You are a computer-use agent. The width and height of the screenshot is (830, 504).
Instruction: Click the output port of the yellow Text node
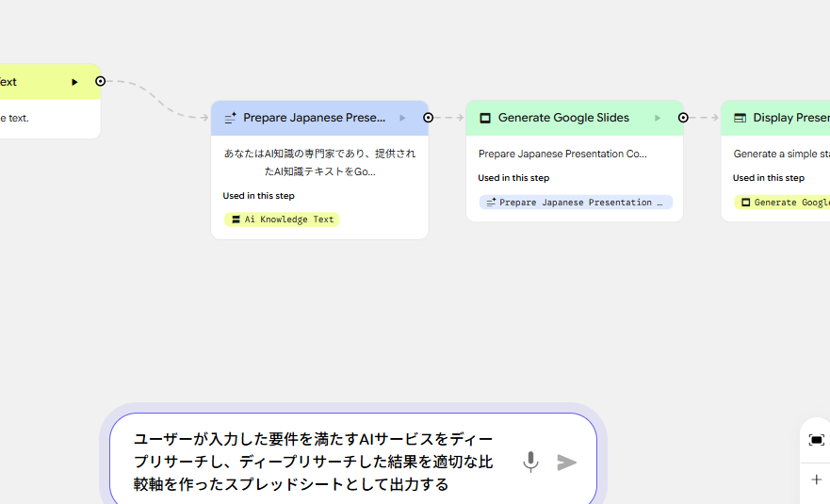click(101, 81)
